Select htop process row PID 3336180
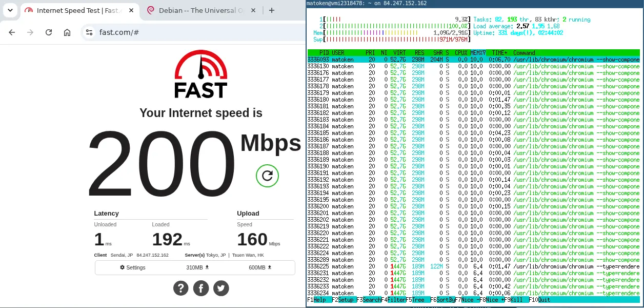Screen dimensions: 644x308 (473, 100)
